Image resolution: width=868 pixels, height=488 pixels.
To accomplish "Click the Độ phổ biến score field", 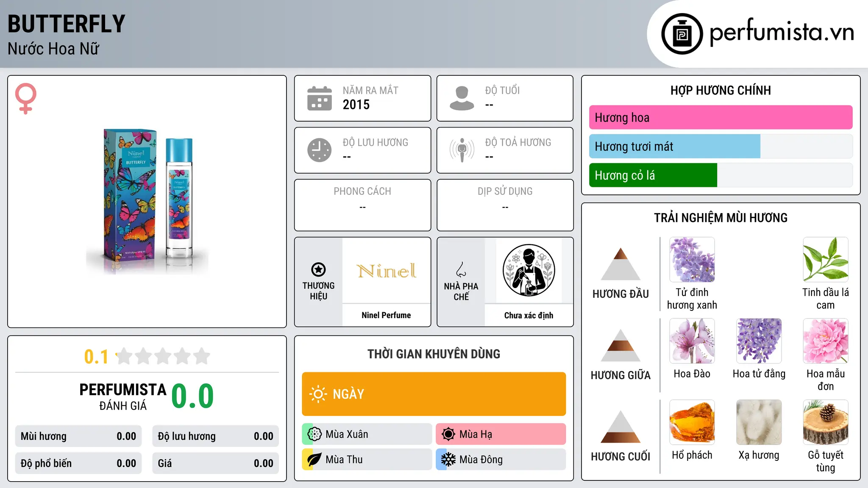I will pos(78,463).
